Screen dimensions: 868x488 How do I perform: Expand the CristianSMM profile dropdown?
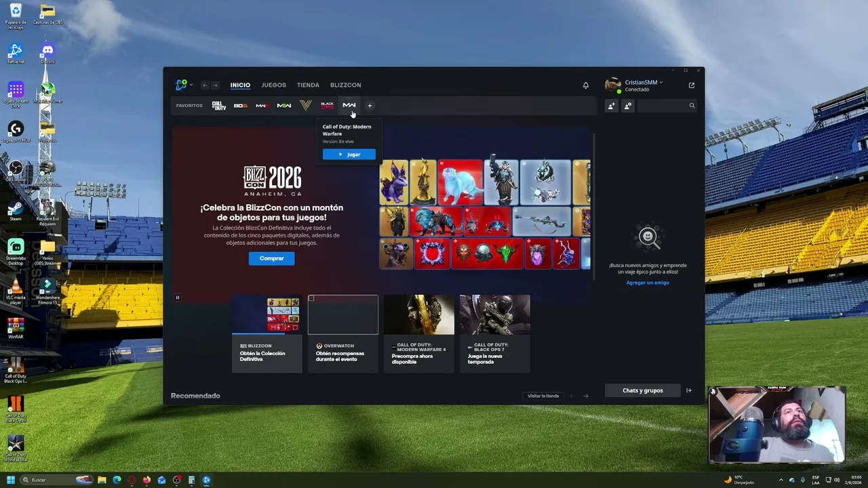[644, 83]
